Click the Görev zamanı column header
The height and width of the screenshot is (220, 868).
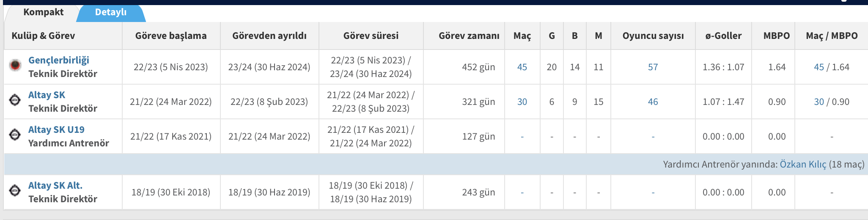click(469, 36)
